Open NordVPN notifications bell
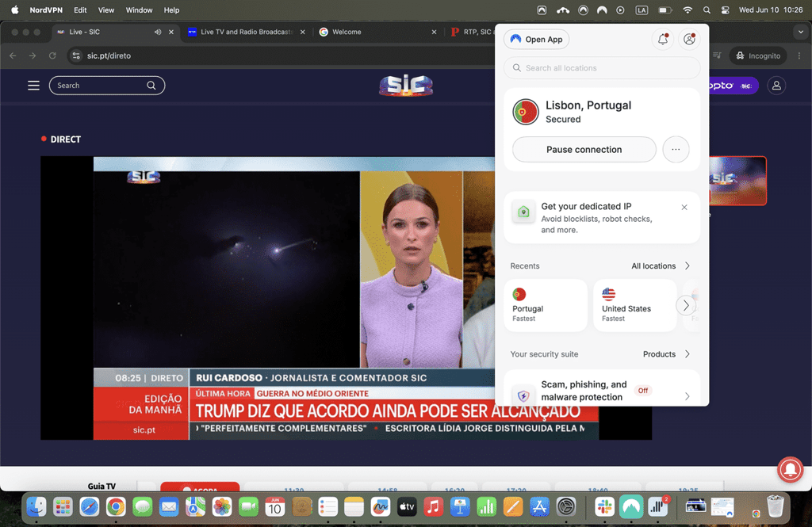This screenshot has width=812, height=527. [x=663, y=40]
